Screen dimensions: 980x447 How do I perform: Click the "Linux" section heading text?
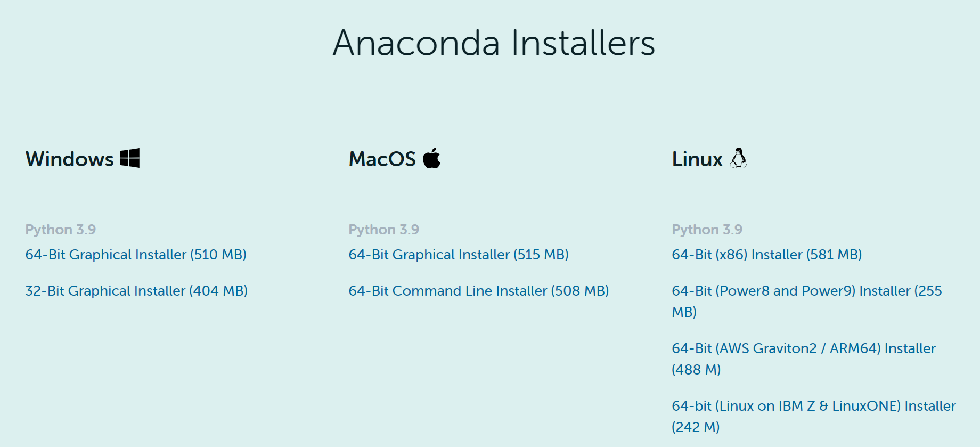[697, 159]
